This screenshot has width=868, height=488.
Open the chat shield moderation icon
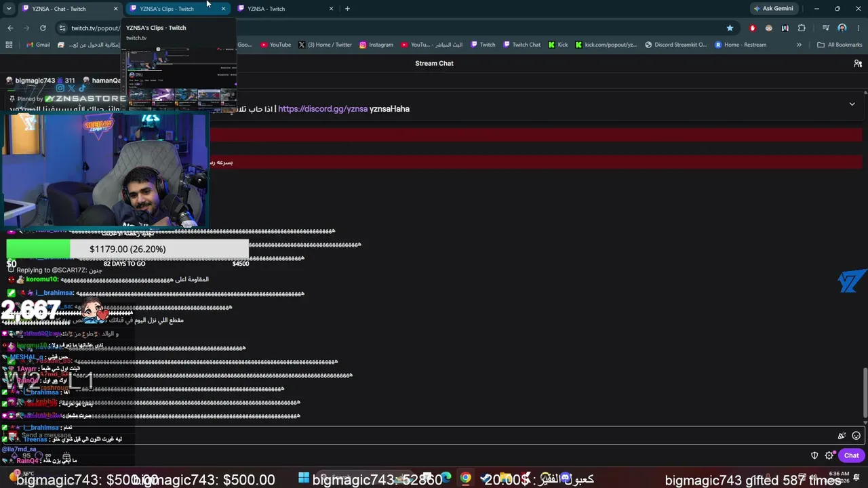point(814,455)
